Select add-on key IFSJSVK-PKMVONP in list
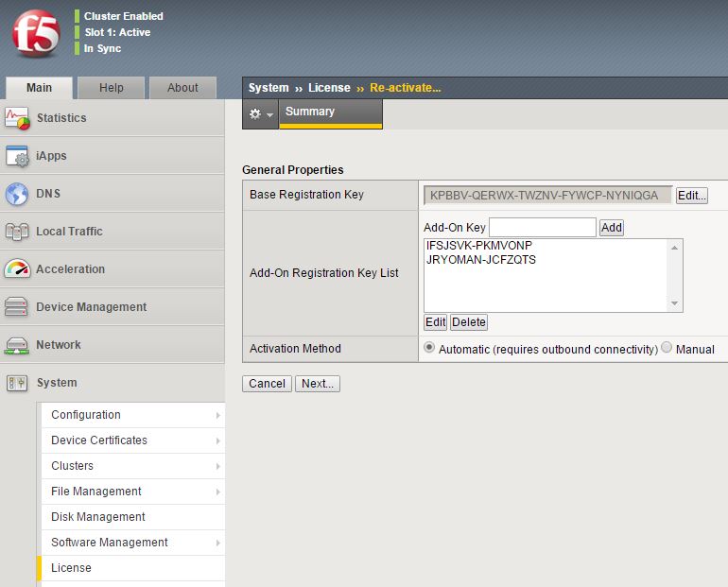 pyautogui.click(x=479, y=247)
